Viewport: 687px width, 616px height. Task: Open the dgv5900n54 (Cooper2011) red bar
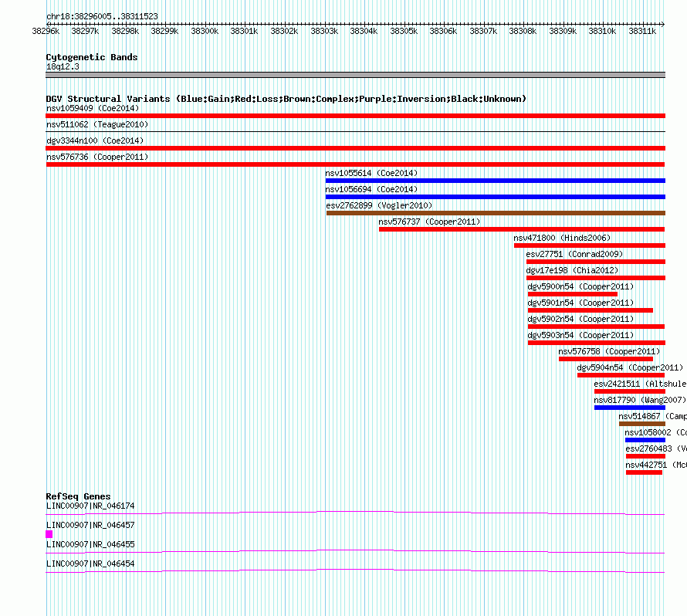click(x=573, y=294)
